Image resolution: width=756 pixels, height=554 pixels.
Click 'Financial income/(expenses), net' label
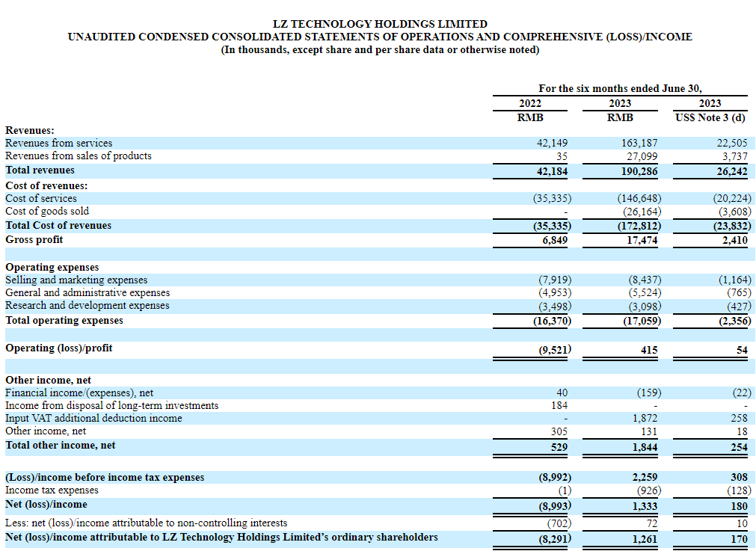click(79, 393)
